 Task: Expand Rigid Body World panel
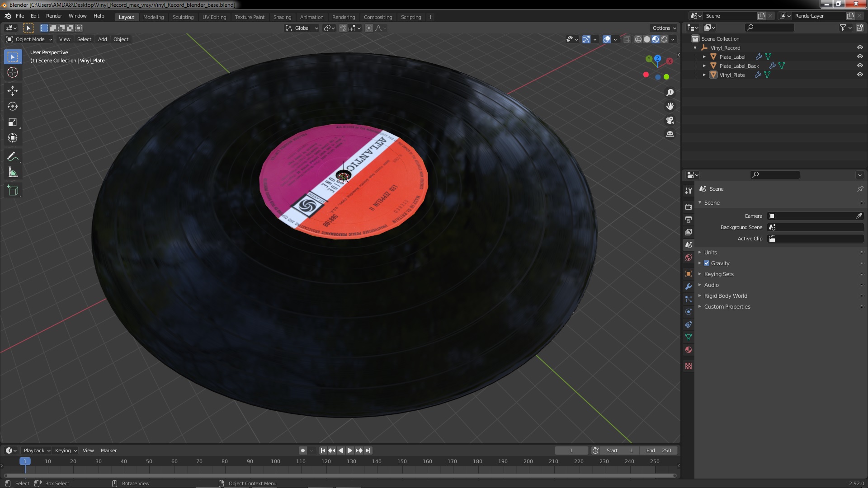(726, 296)
